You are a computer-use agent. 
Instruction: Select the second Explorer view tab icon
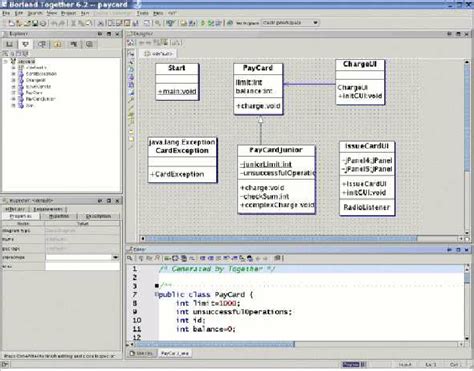click(25, 44)
